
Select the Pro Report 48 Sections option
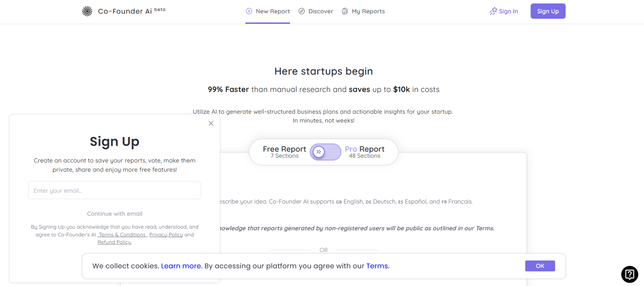[x=364, y=152]
